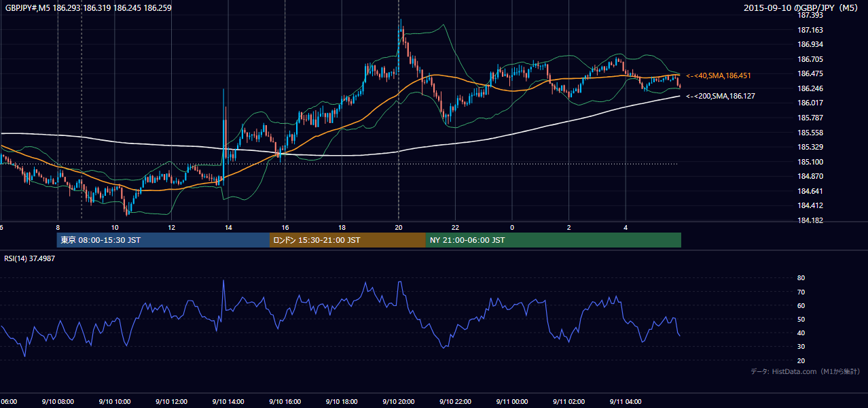868x408 pixels.
Task: Click the 9/10 12:00 time axis label
Action: click(171, 402)
